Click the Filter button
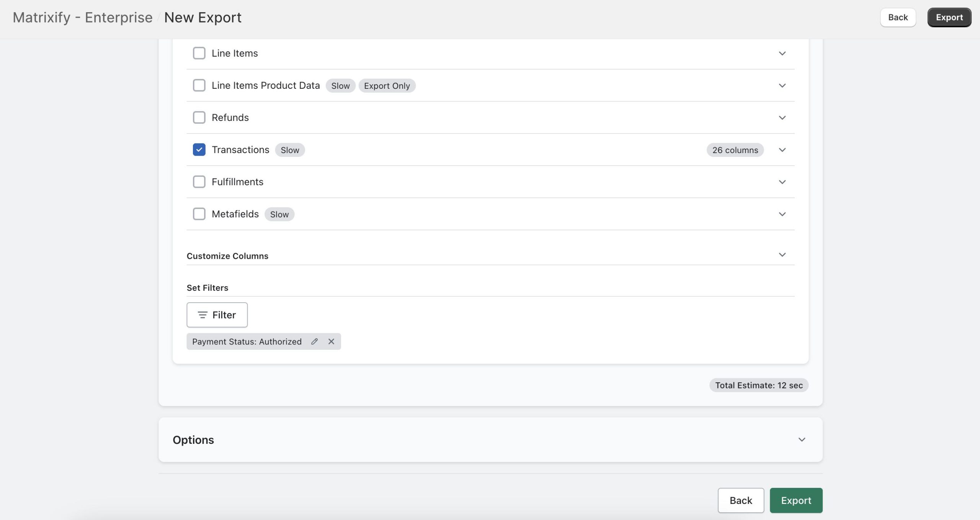The image size is (980, 520). 217,315
